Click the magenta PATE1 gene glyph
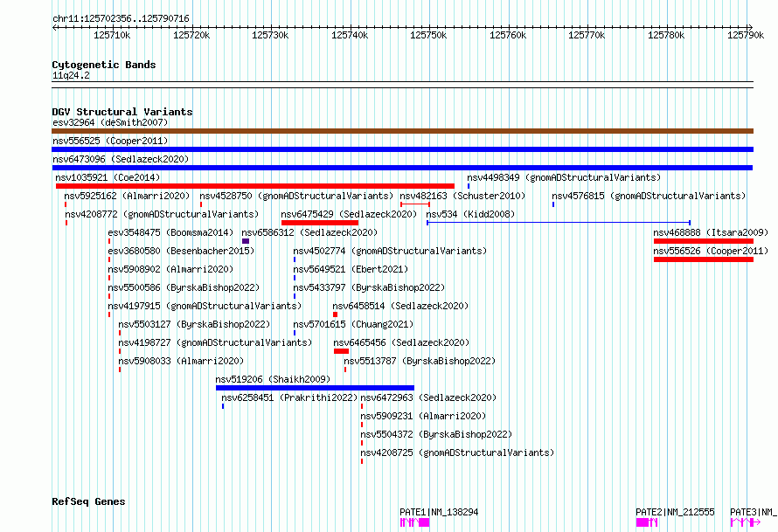Image resolution: width=778 pixels, height=532 pixels. [415, 522]
